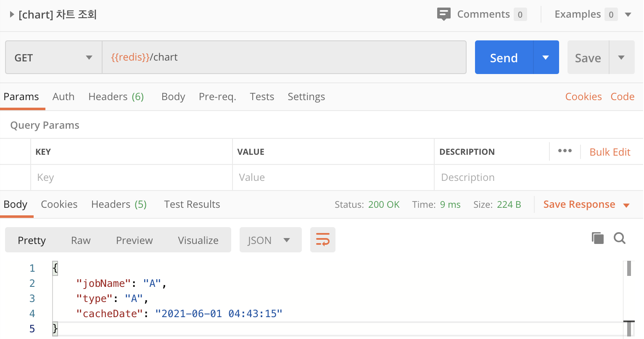Switch to the request Params tab
The height and width of the screenshot is (339, 644).
(21, 97)
